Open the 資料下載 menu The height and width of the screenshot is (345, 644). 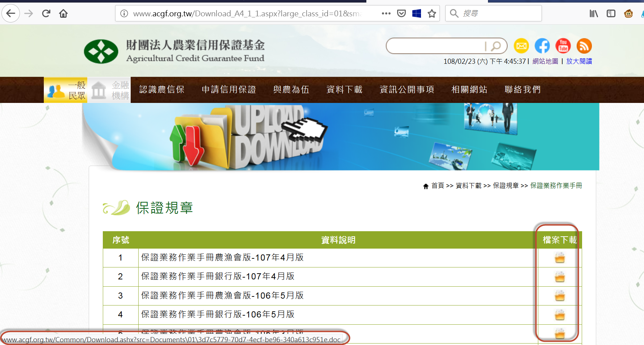pyautogui.click(x=344, y=90)
